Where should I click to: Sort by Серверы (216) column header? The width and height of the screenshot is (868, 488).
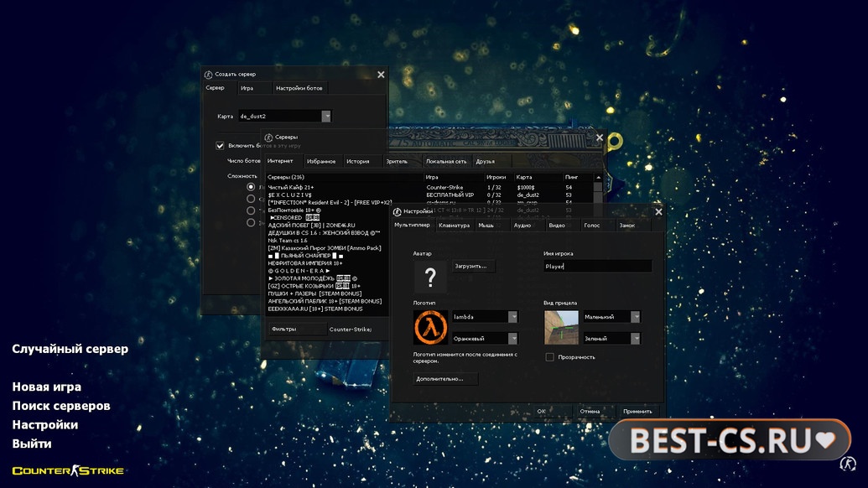pos(345,177)
